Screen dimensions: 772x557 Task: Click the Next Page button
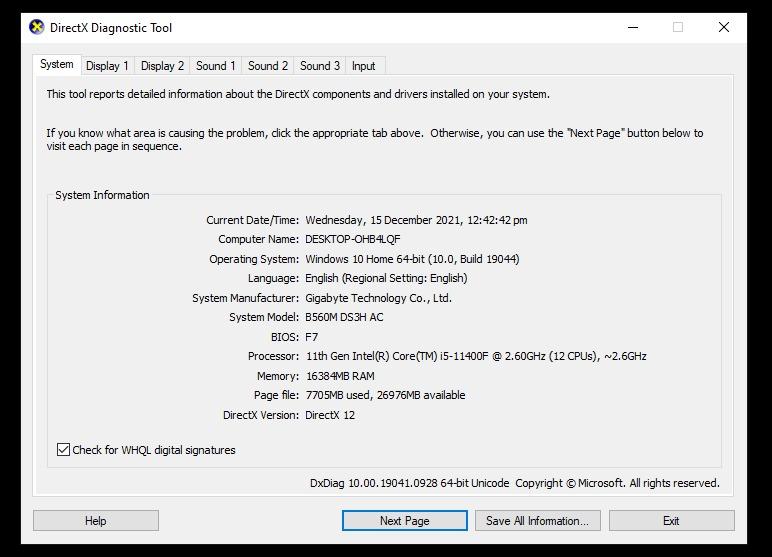(x=405, y=521)
